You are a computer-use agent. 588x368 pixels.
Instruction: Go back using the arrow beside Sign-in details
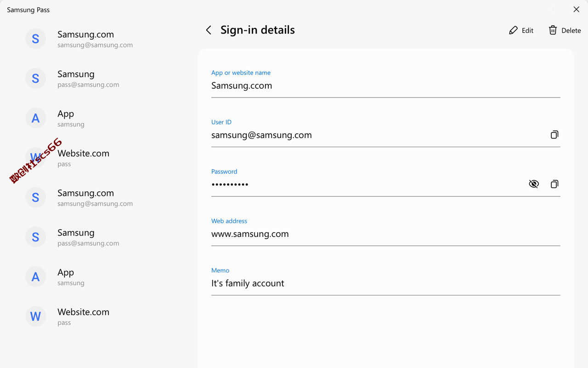tap(209, 30)
